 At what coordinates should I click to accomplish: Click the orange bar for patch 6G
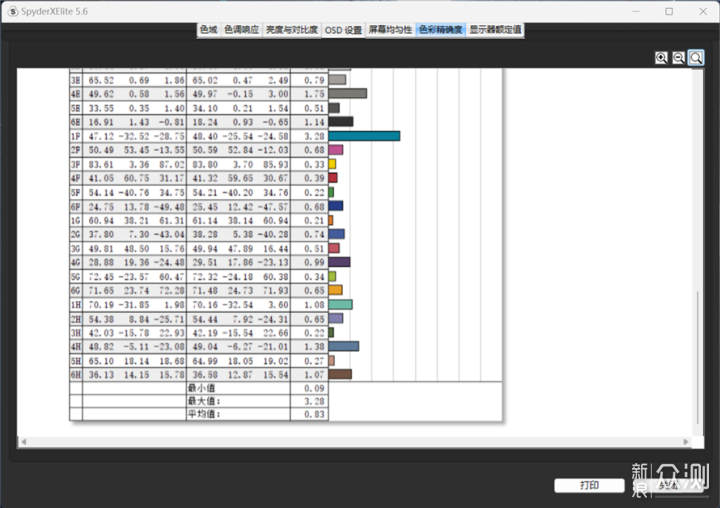[x=336, y=290]
